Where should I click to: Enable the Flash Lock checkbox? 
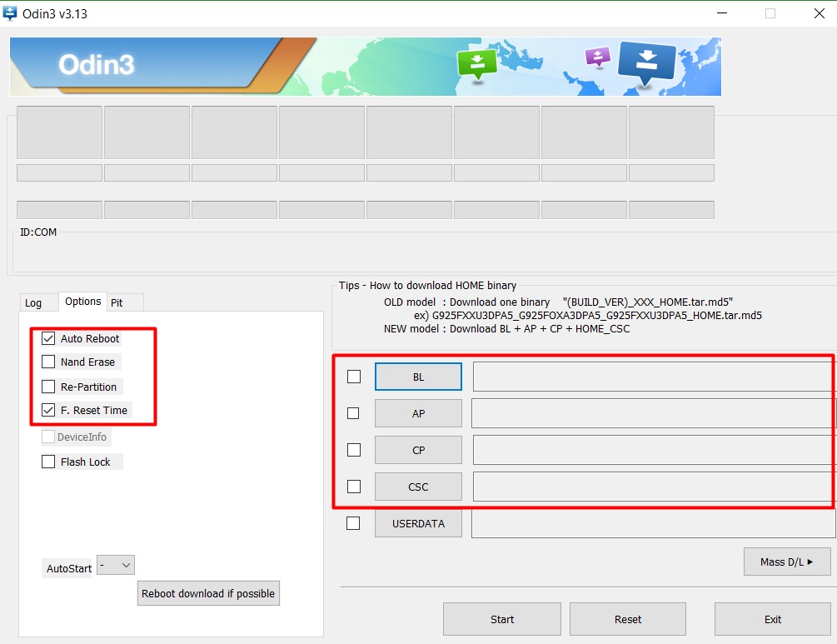pyautogui.click(x=48, y=461)
